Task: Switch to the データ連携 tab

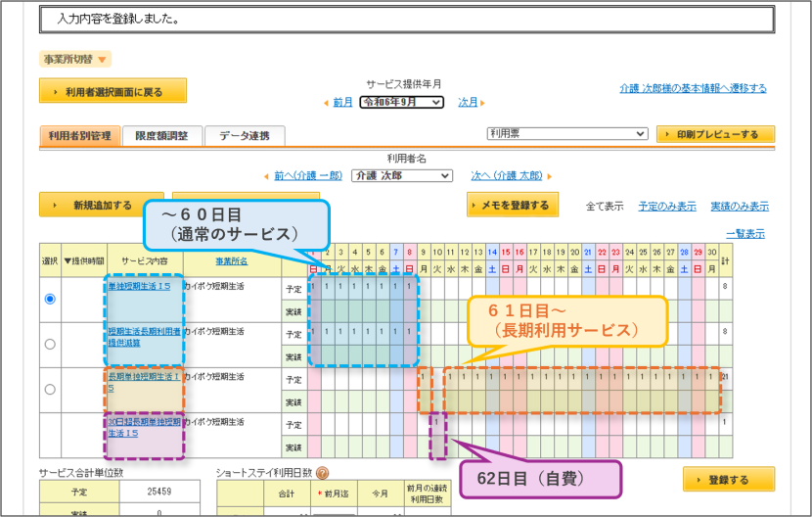Action: coord(245,136)
